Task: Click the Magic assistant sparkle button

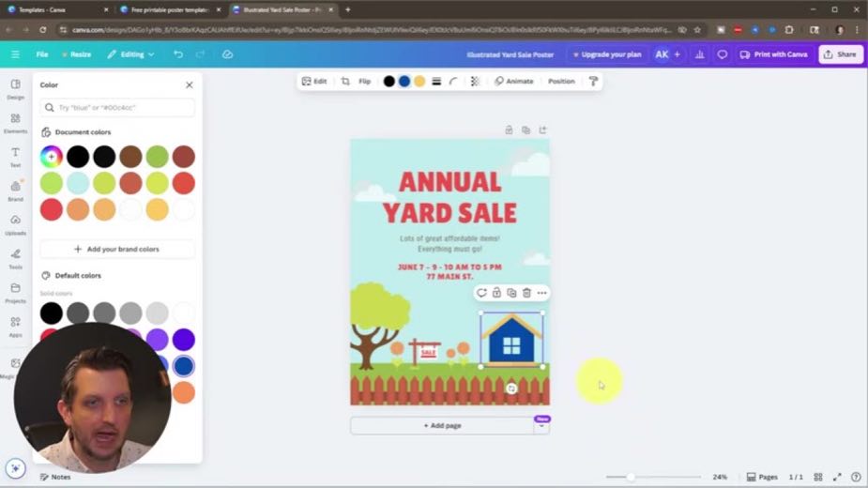Action: [x=16, y=468]
